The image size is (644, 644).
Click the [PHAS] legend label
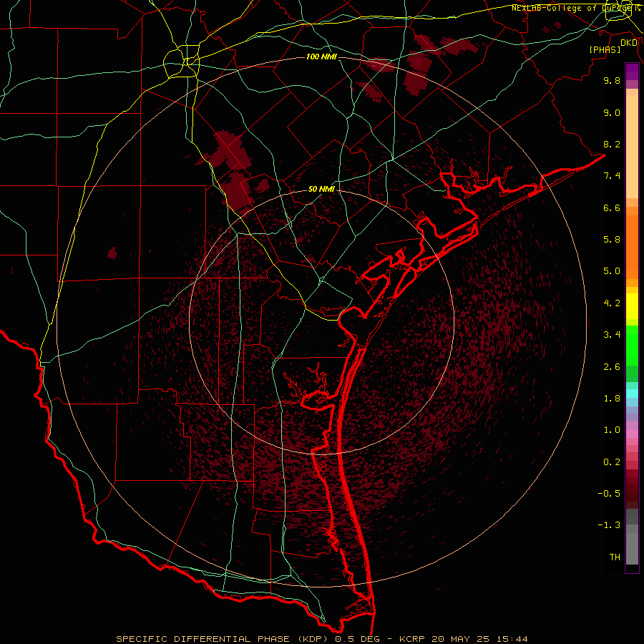coord(605,49)
